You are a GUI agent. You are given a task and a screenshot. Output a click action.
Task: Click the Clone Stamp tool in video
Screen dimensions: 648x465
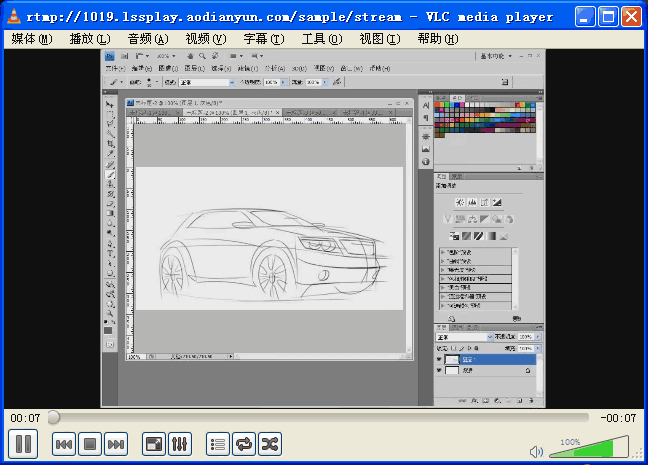point(110,184)
